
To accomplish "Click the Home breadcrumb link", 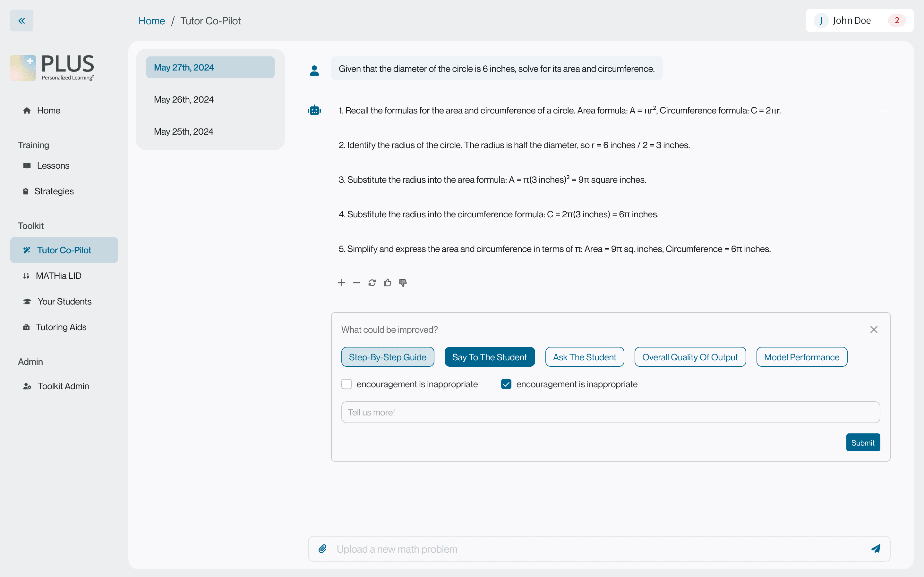I will pyautogui.click(x=151, y=21).
